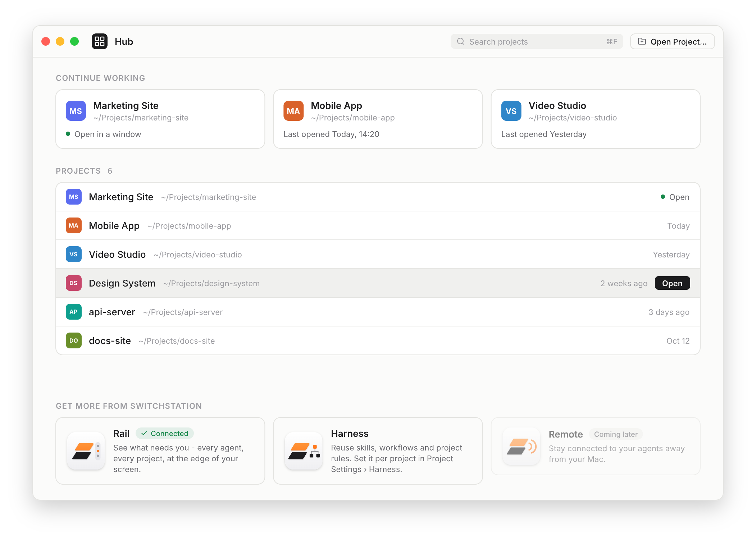The height and width of the screenshot is (540, 756).
Task: Click the DO icon for docs-site
Action: coord(74,340)
